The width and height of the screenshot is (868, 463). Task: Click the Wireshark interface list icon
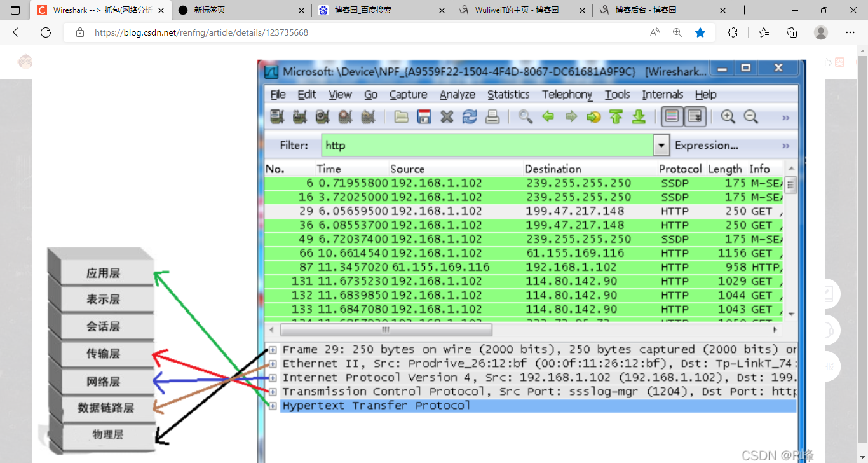(276, 117)
